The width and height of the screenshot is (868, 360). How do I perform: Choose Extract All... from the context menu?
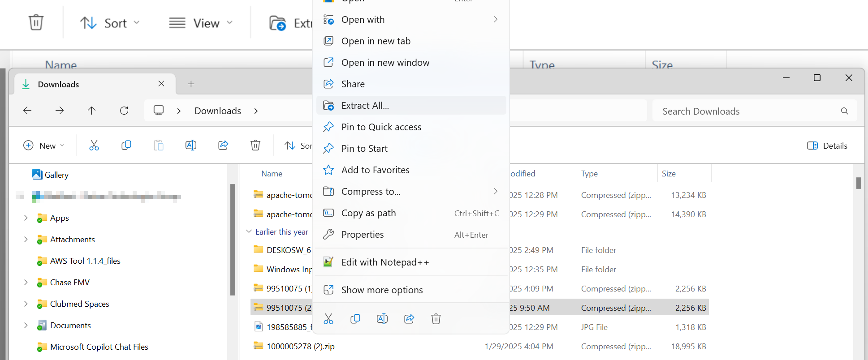(411, 105)
